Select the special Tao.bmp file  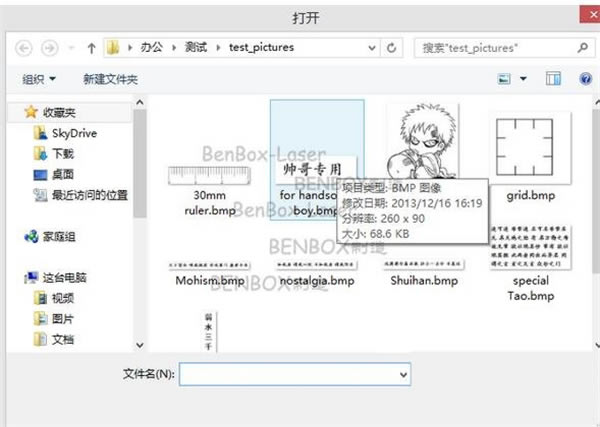(531, 264)
